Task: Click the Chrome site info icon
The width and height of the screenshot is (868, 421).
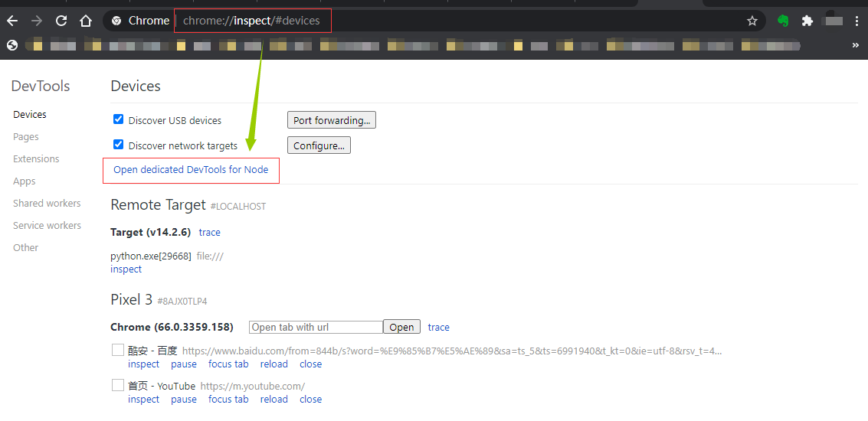Action: point(116,21)
